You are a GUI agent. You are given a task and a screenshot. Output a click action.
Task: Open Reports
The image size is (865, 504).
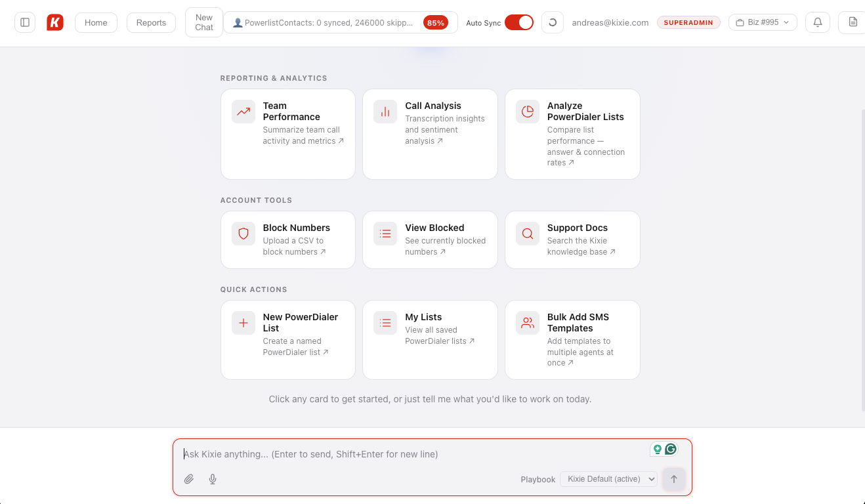[151, 22]
